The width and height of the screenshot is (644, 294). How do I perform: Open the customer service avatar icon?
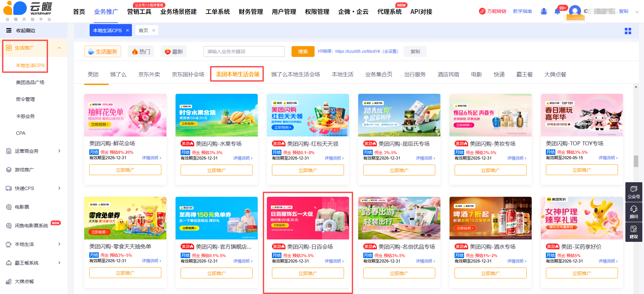pyautogui.click(x=544, y=12)
